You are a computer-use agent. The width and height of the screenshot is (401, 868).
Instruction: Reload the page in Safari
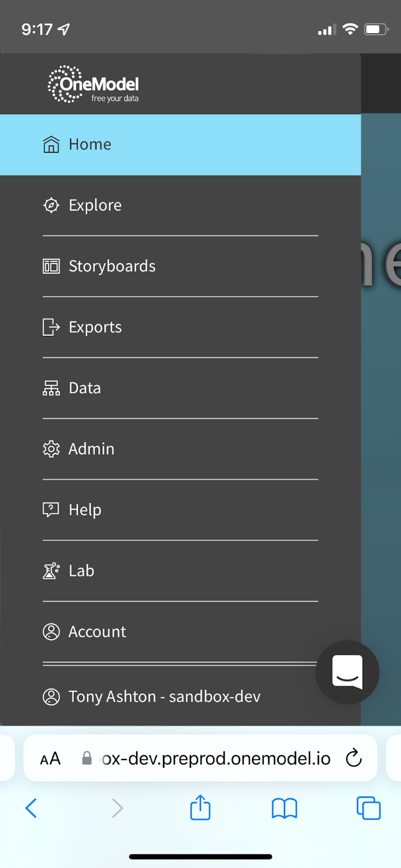(354, 758)
